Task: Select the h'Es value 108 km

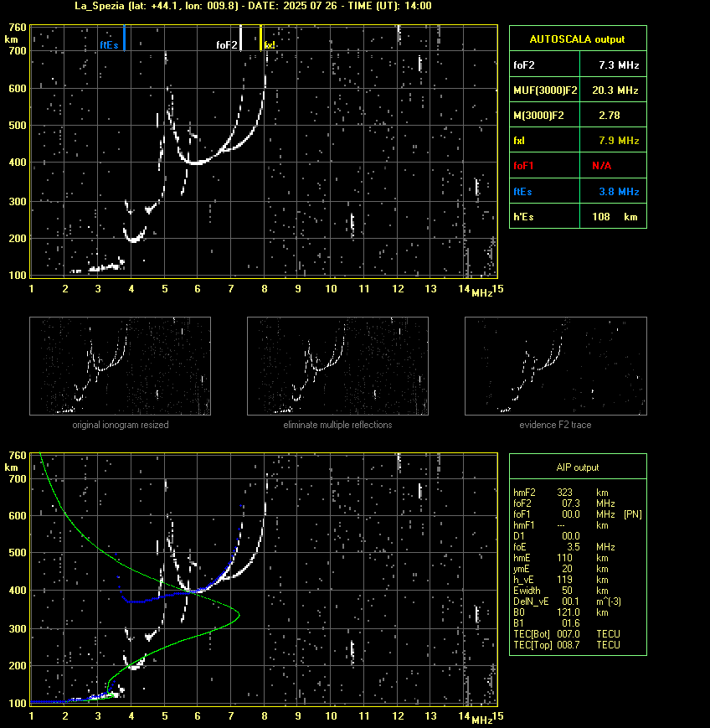Action: click(x=613, y=216)
